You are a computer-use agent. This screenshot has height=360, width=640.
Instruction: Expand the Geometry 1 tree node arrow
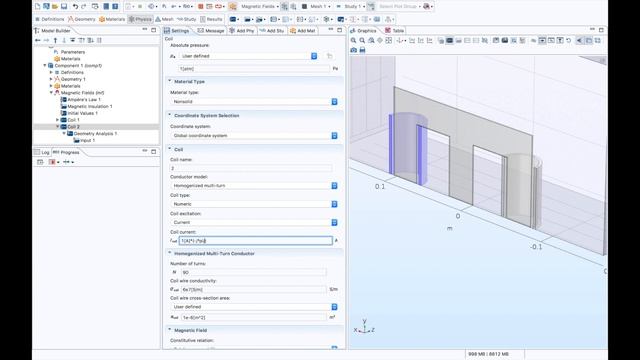[x=51, y=79]
